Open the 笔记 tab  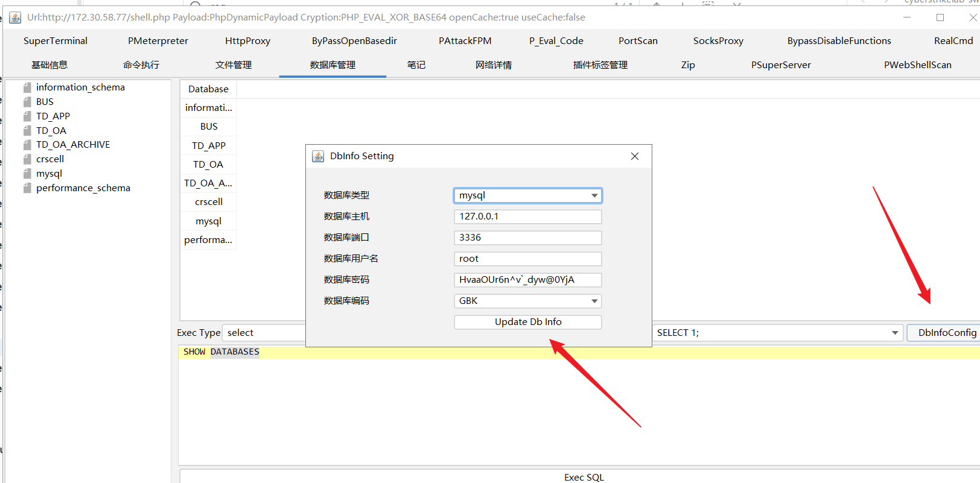tap(416, 65)
